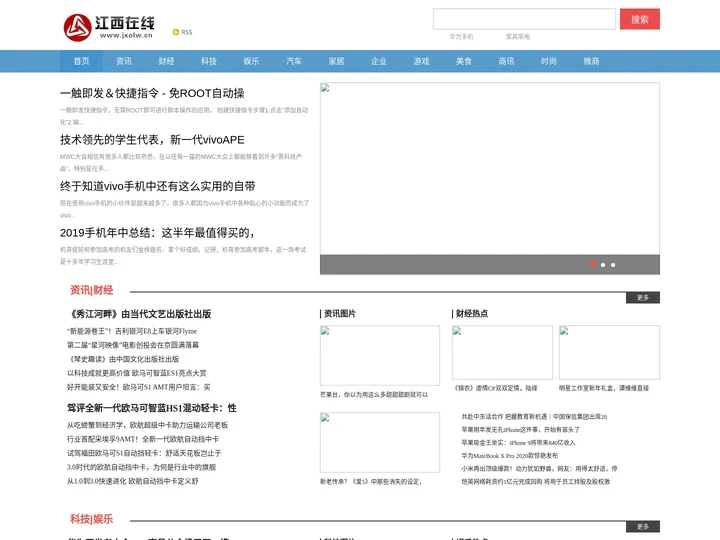This screenshot has width=720, height=540.
Task: Open article 驾评全新一代欧马可智蓝HS1混动轻卡
Action: point(152,408)
